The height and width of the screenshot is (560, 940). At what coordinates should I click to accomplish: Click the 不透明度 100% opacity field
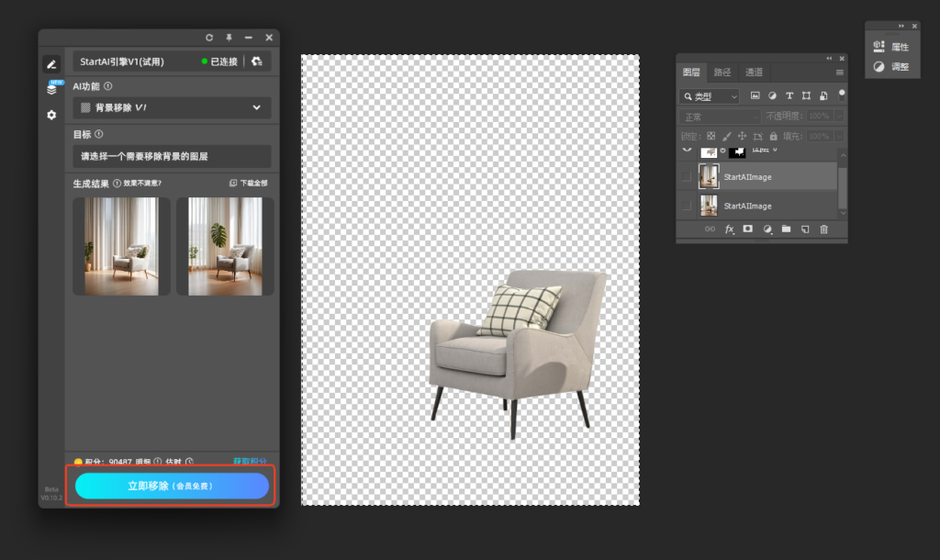coord(819,116)
